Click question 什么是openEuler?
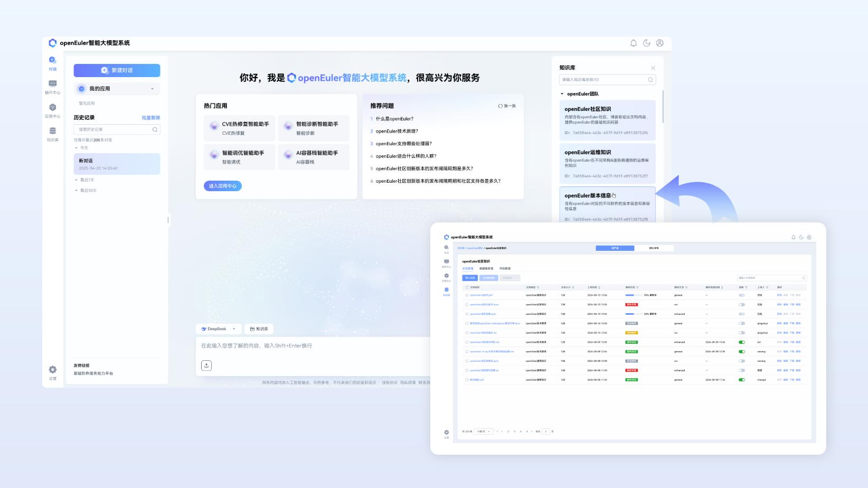Screen dimensions: 868x488 pyautogui.click(x=394, y=119)
